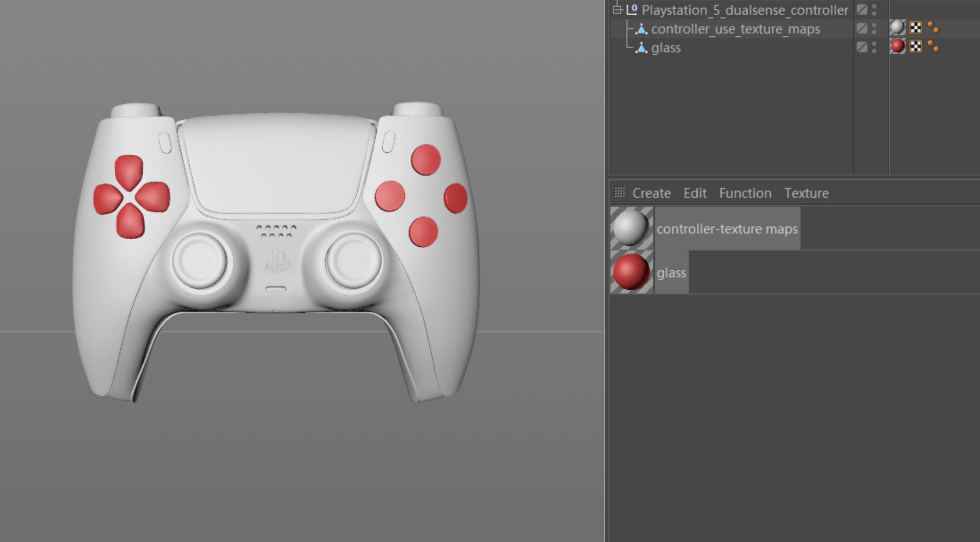980x542 pixels.
Task: Select the gray controller-texture maps material sphere
Action: pos(632,228)
